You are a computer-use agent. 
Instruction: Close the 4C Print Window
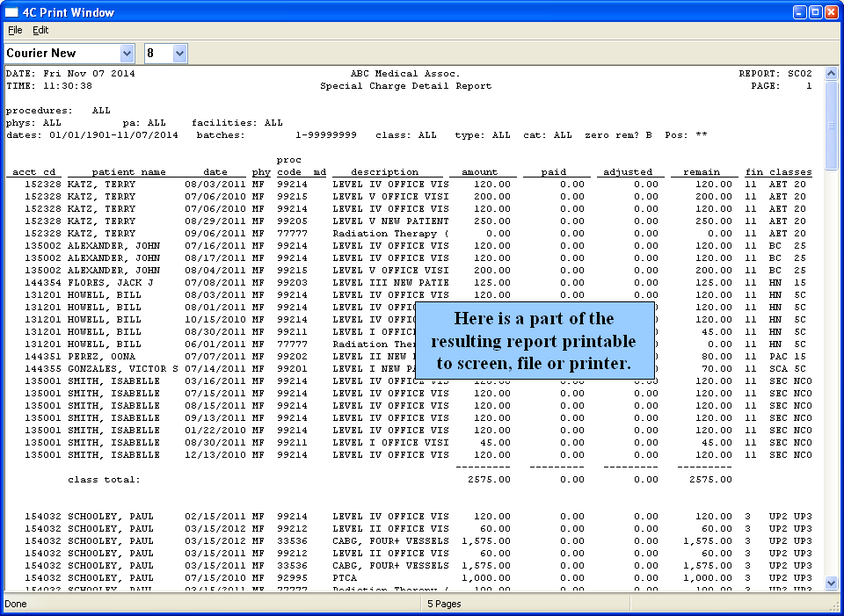(x=831, y=12)
